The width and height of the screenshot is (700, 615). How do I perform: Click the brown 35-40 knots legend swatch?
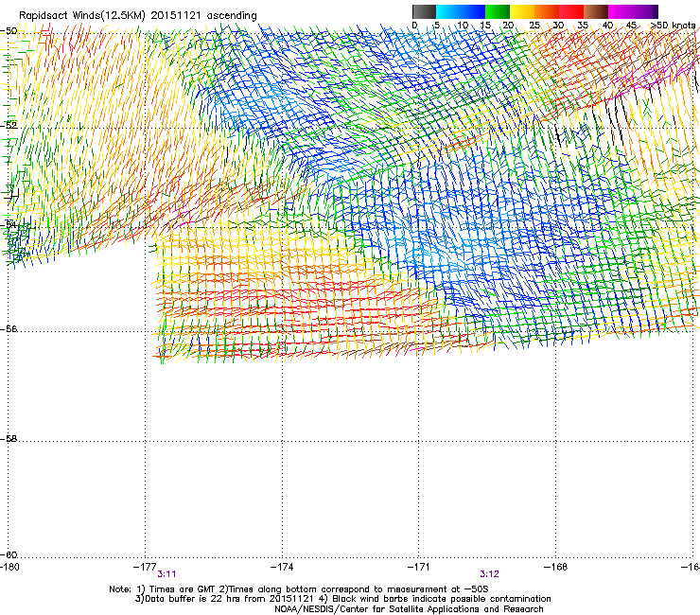coord(596,12)
